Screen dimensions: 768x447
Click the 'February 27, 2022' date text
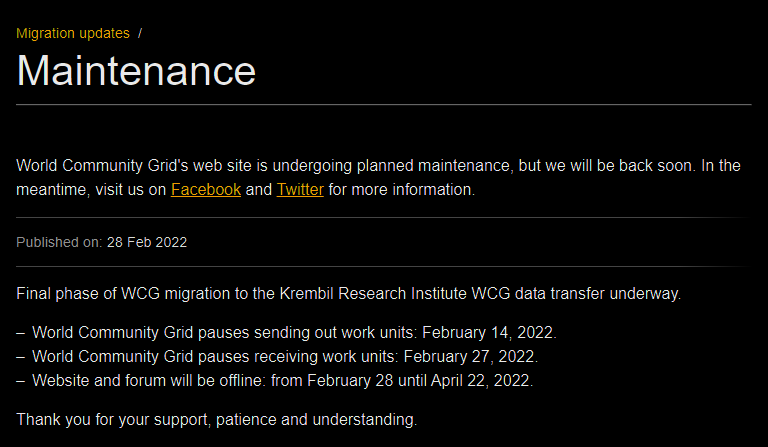(469, 356)
